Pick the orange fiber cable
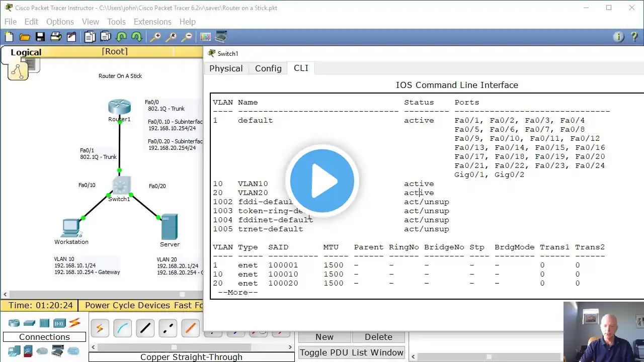 190,328
